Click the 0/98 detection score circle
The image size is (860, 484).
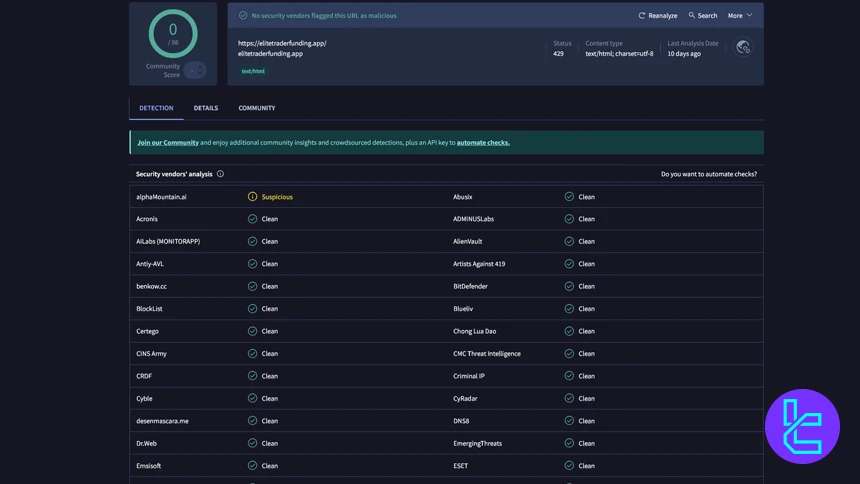[x=173, y=33]
